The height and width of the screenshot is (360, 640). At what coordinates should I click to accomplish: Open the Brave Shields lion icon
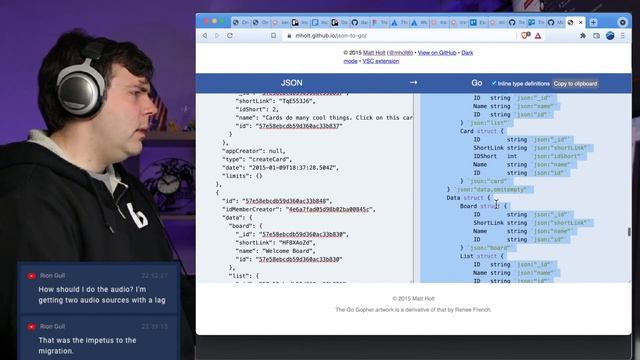tap(525, 36)
